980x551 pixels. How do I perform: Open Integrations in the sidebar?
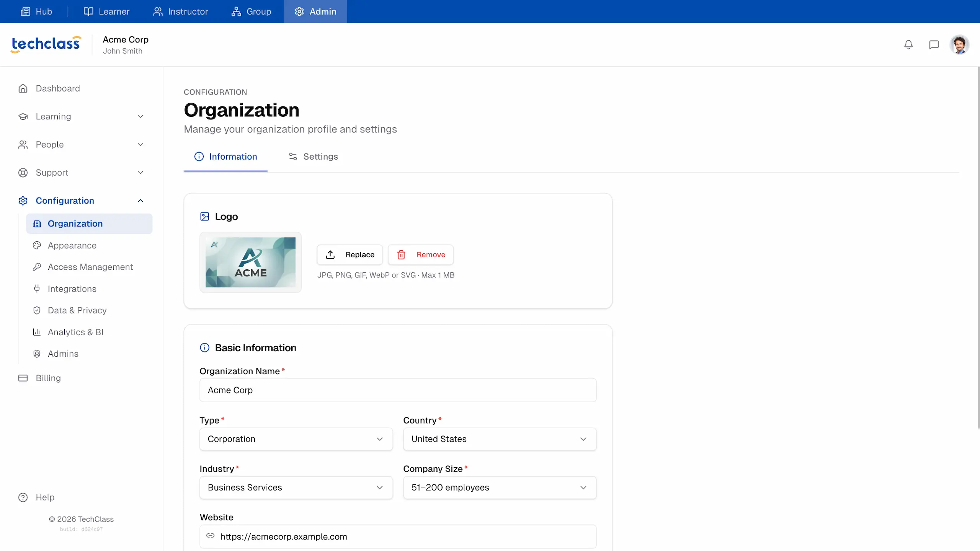point(72,289)
